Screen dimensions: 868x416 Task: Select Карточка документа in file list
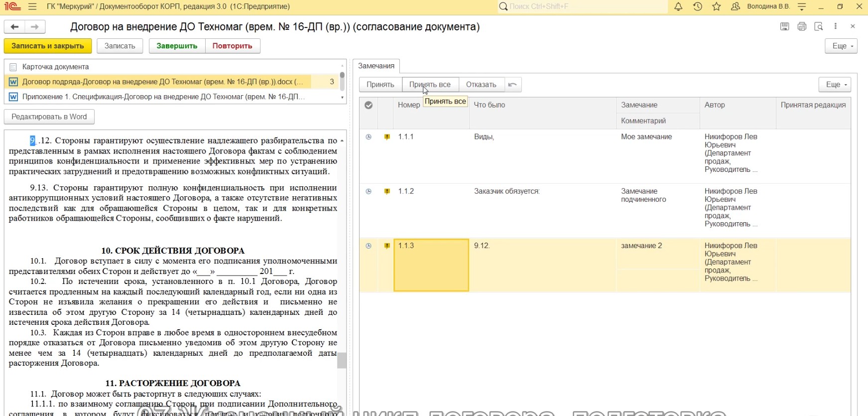(x=172, y=67)
